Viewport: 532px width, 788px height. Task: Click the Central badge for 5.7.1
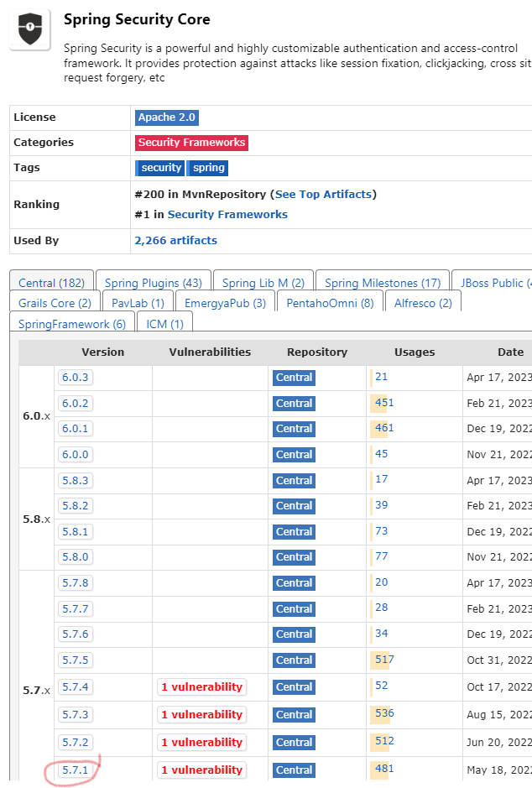click(294, 770)
